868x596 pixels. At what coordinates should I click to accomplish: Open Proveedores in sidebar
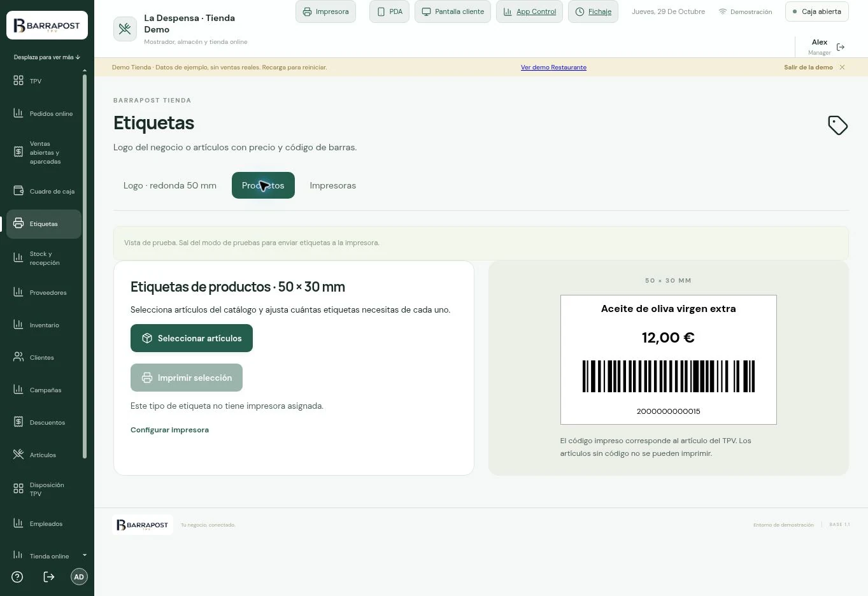(43, 292)
